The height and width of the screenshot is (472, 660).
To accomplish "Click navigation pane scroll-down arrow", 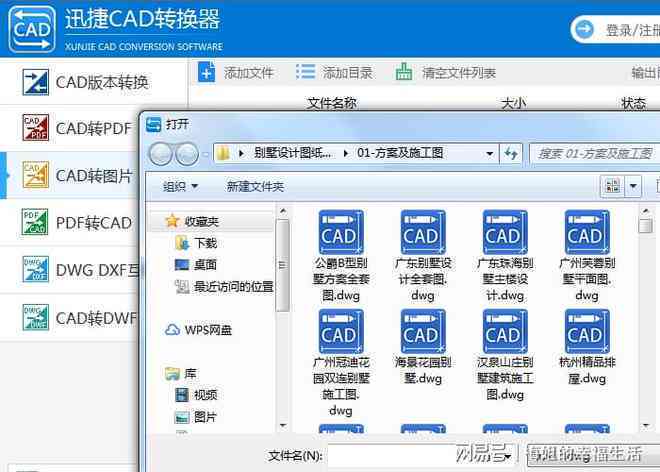I will (283, 426).
